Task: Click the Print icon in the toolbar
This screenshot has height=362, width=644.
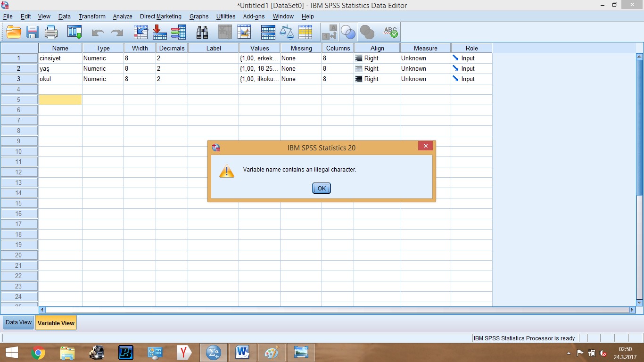Action: tap(51, 32)
